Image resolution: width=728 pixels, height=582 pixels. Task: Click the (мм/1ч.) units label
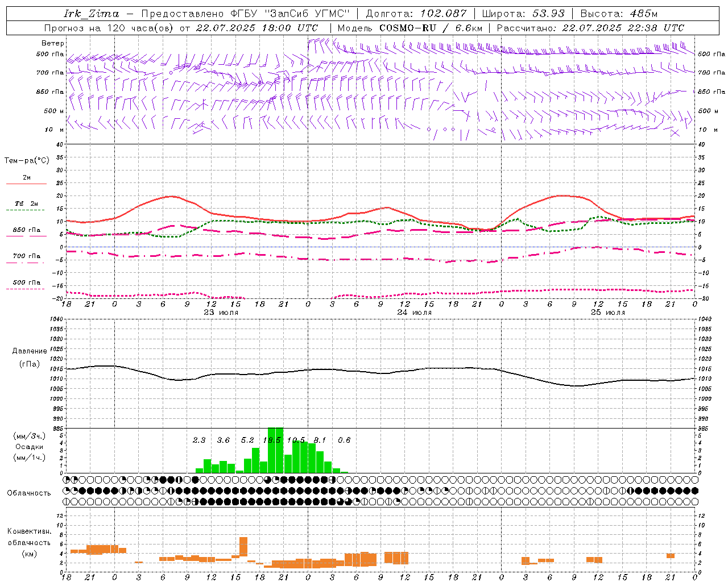(30, 458)
